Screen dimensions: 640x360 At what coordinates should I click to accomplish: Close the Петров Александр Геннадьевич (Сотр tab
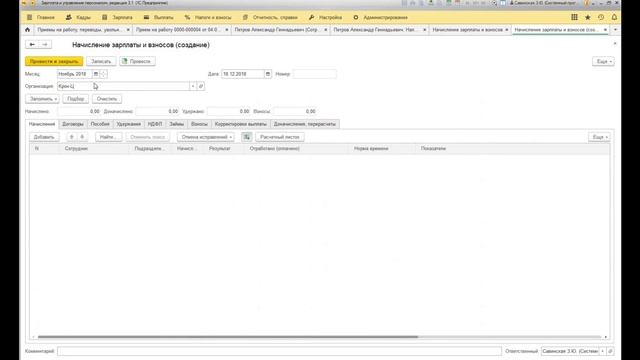coord(325,30)
